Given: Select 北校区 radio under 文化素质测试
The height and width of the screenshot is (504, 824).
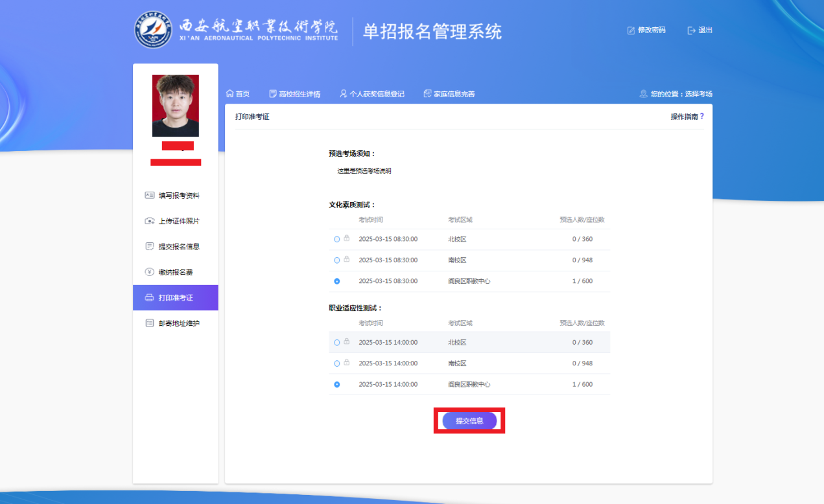Looking at the screenshot, I should 336,239.
